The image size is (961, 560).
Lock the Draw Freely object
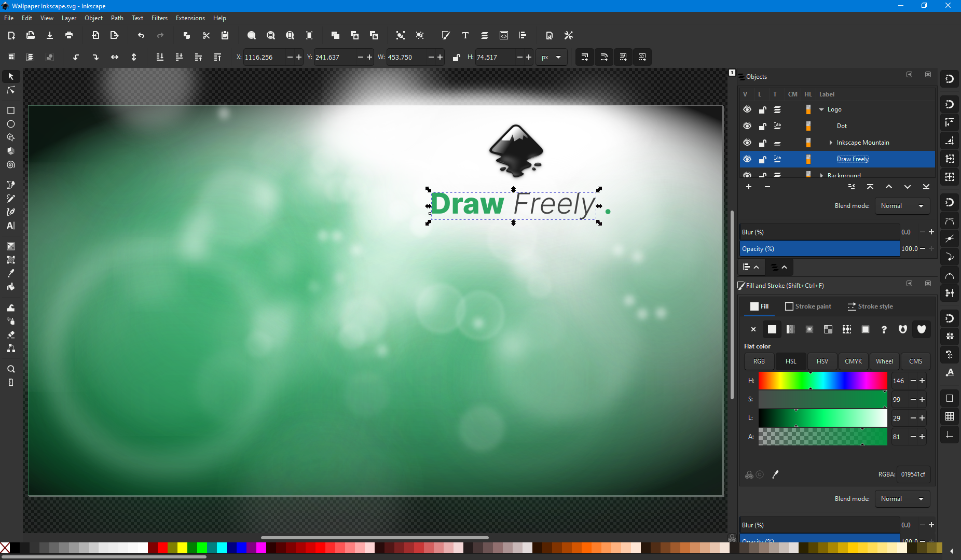(762, 159)
